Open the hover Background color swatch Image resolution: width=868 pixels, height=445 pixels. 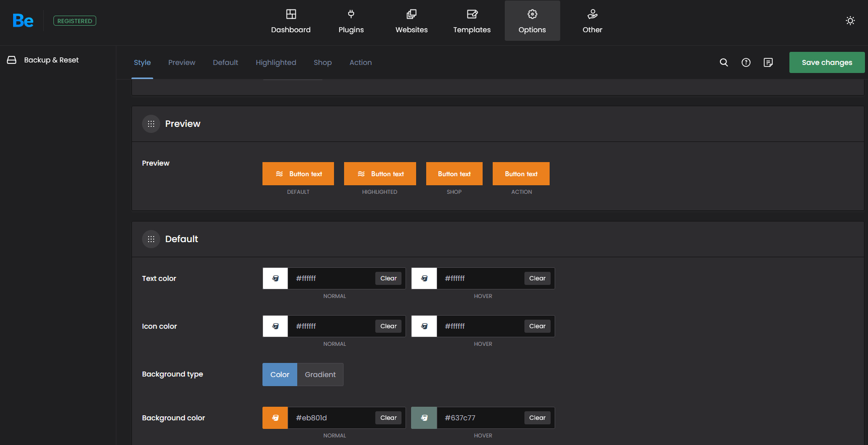424,418
